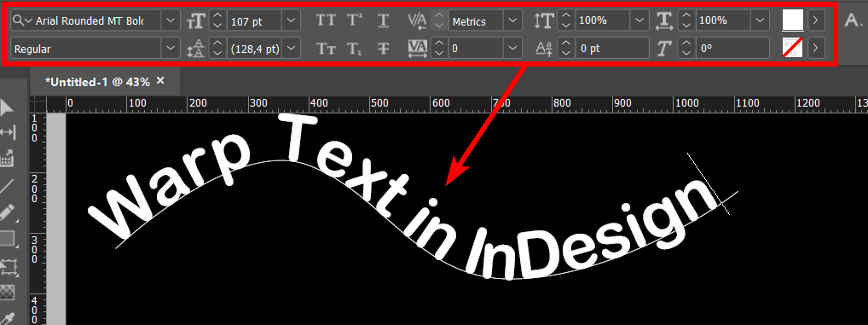Apply Subscript formatting

[355, 49]
